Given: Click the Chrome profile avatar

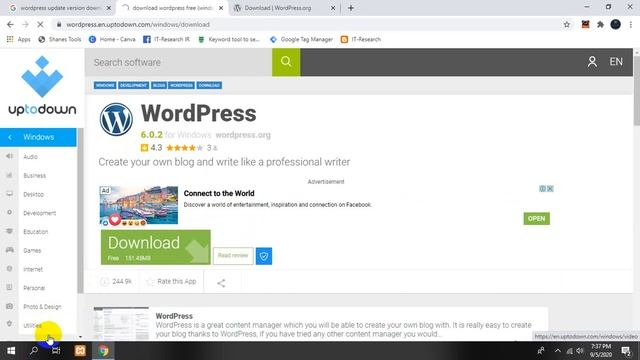Looking at the screenshot, I should coord(616,24).
